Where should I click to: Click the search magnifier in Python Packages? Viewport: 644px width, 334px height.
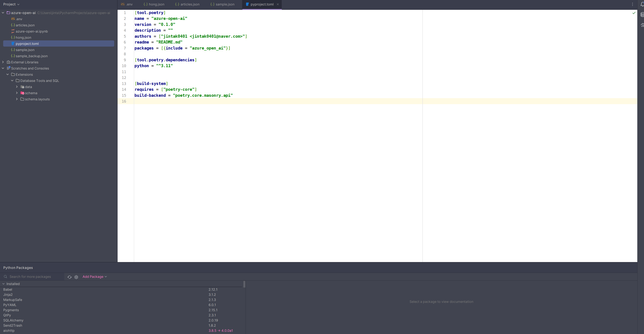click(5, 277)
